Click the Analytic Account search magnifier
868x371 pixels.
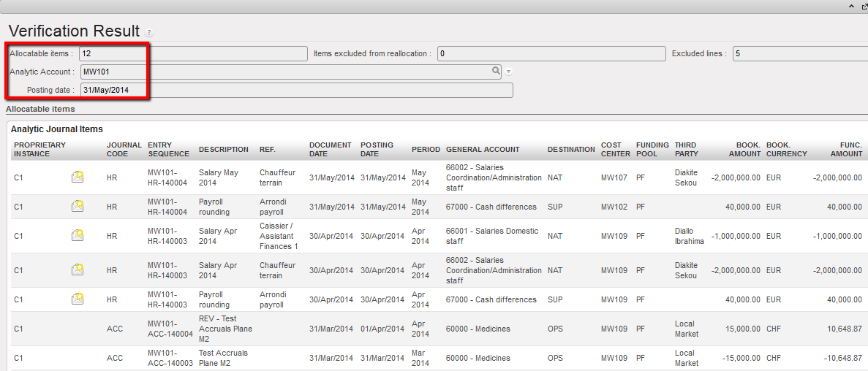tap(496, 71)
